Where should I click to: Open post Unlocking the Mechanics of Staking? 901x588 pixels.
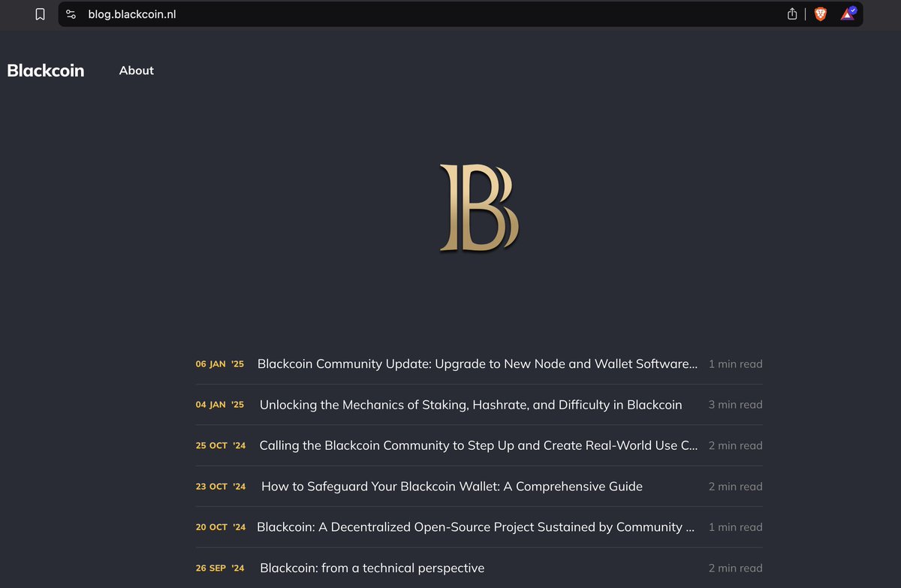click(471, 405)
